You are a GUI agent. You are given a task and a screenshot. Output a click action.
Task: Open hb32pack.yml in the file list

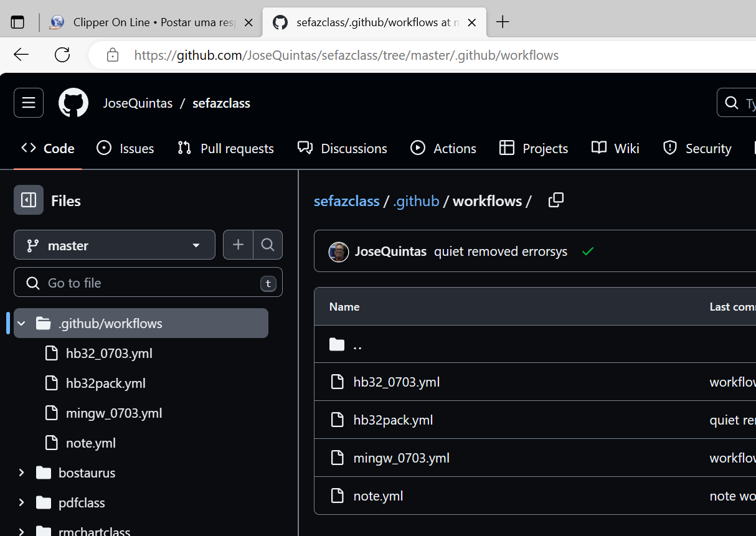[393, 420]
